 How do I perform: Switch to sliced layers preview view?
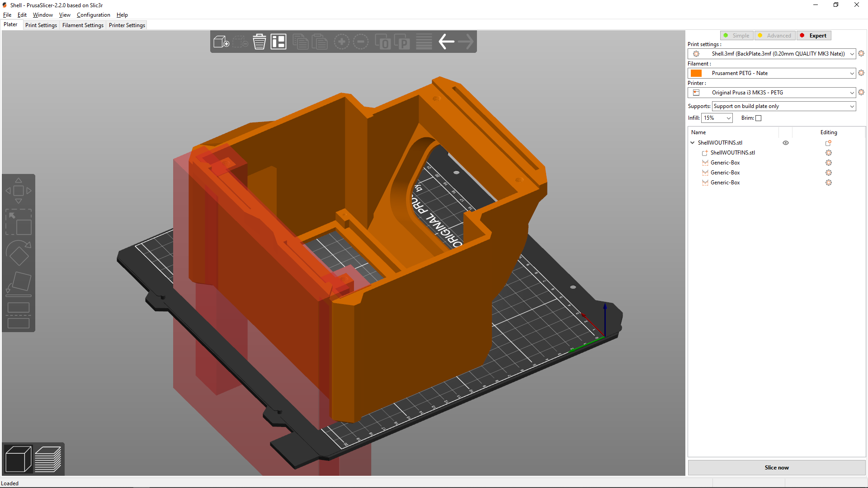(48, 459)
